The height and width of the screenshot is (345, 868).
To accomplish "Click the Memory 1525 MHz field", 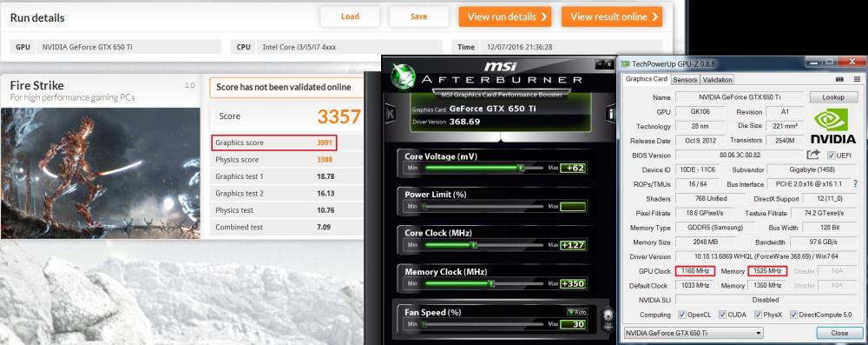I will coord(767,271).
